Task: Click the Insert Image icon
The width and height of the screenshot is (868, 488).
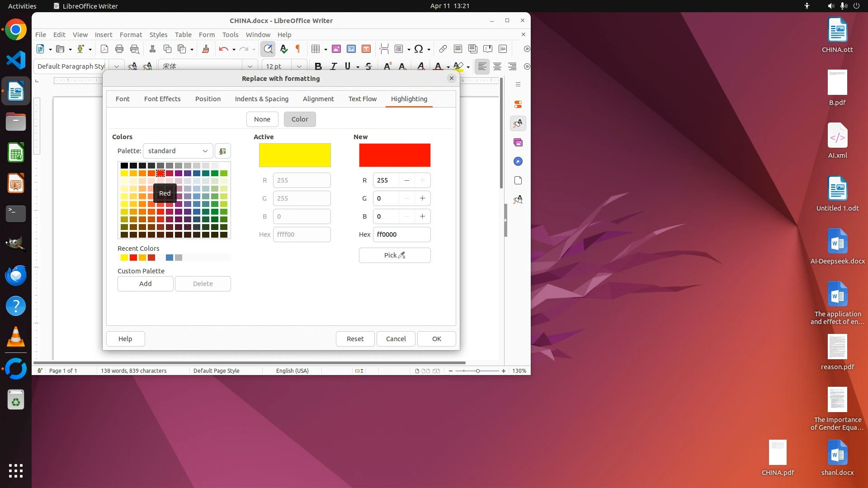Action: 336,49
